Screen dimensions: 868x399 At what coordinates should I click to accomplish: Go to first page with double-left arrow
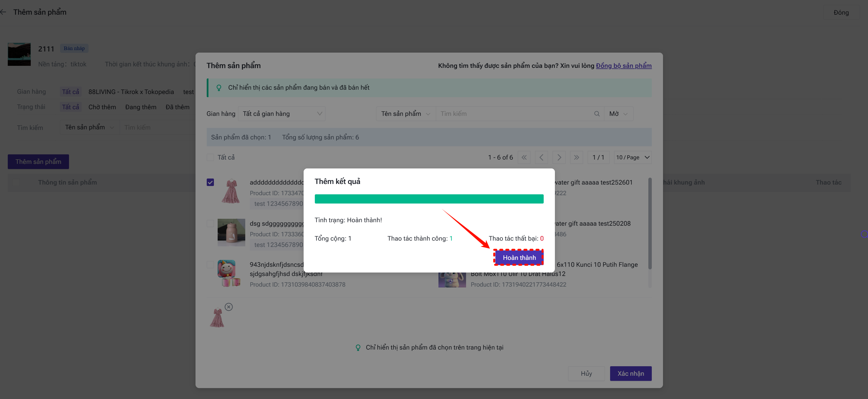pyautogui.click(x=524, y=157)
